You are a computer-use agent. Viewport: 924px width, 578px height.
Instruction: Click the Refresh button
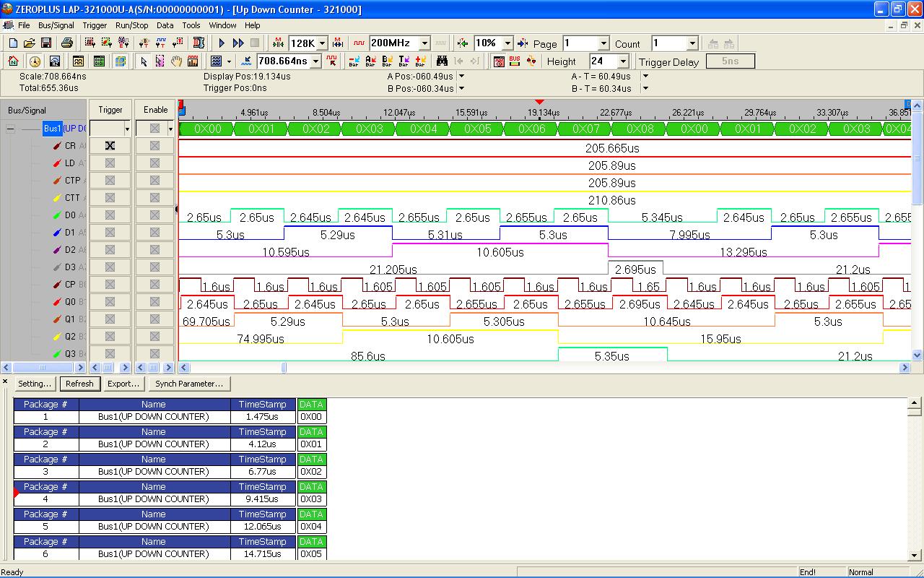79,384
